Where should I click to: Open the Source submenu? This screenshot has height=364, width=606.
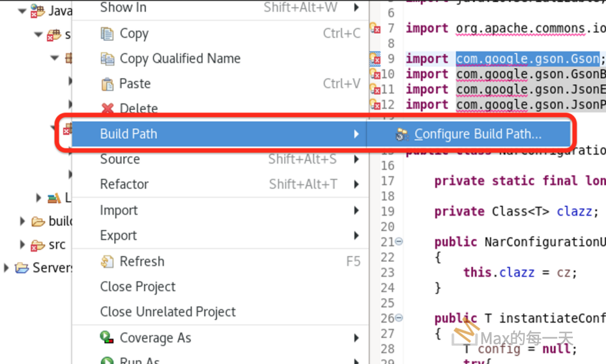(x=120, y=159)
